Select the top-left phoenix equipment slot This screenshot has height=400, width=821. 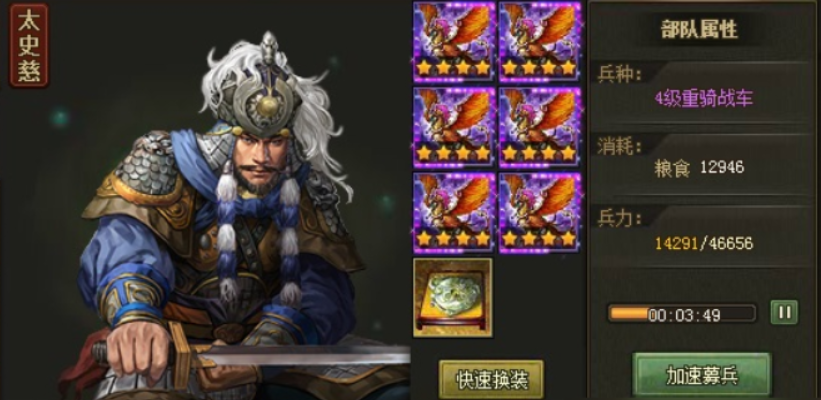(x=454, y=42)
